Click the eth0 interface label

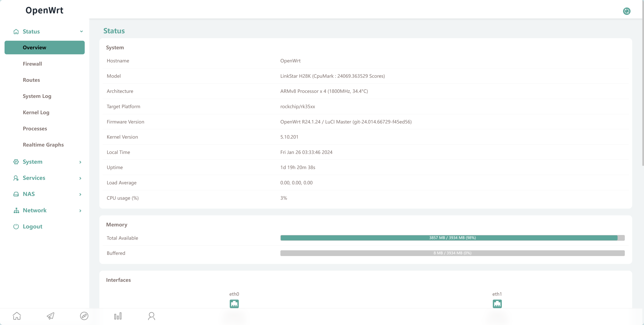(234, 294)
